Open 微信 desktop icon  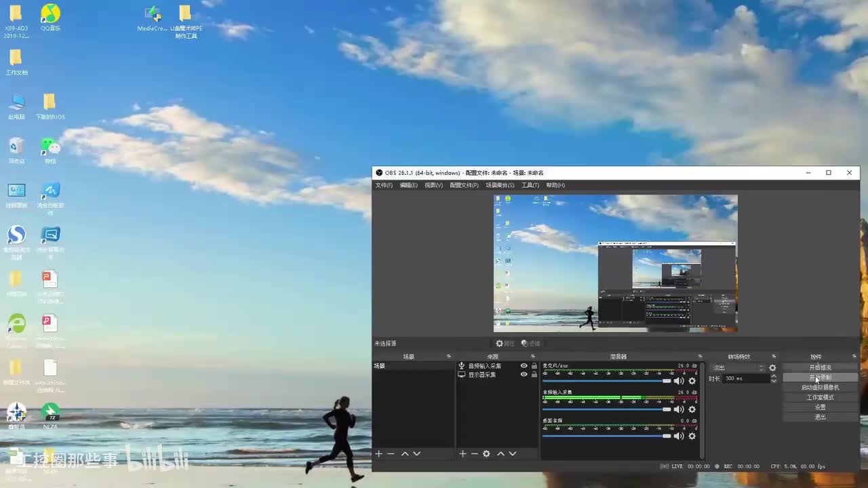50,150
